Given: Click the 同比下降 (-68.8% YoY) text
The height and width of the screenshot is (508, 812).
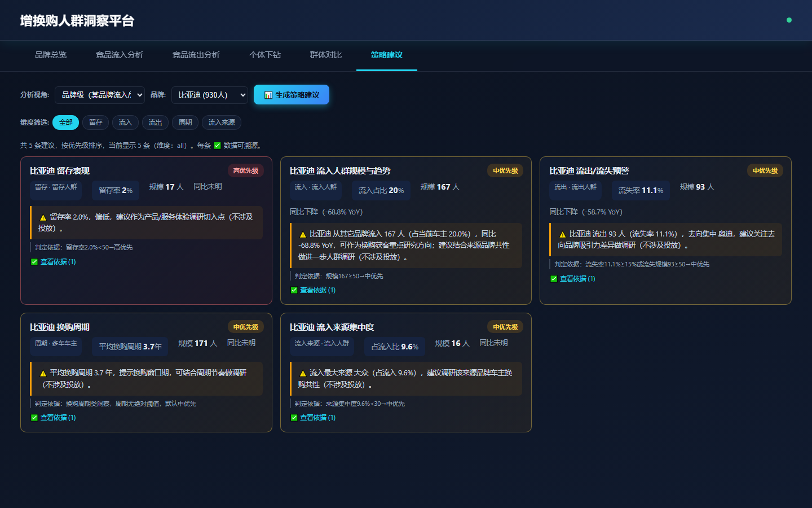Looking at the screenshot, I should coord(326,212).
